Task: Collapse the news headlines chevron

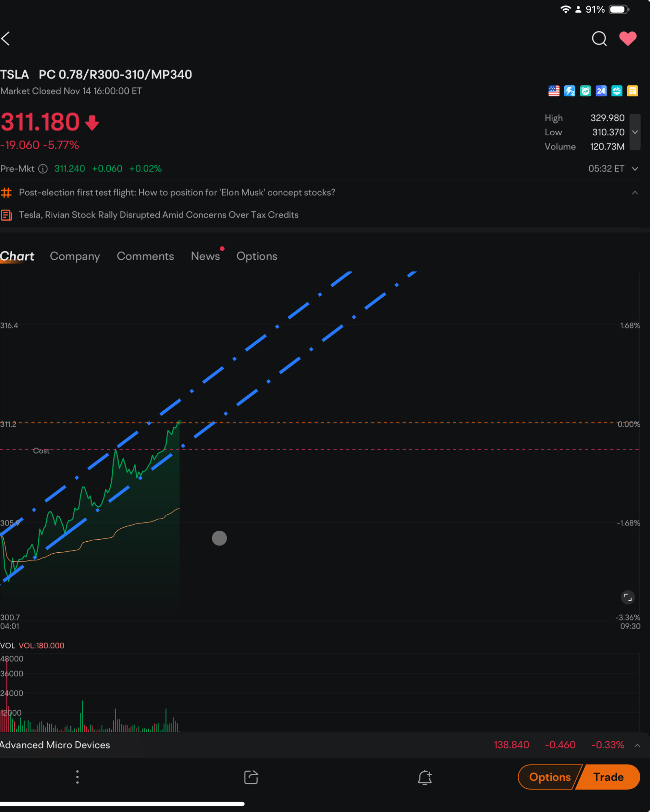Action: click(635, 193)
